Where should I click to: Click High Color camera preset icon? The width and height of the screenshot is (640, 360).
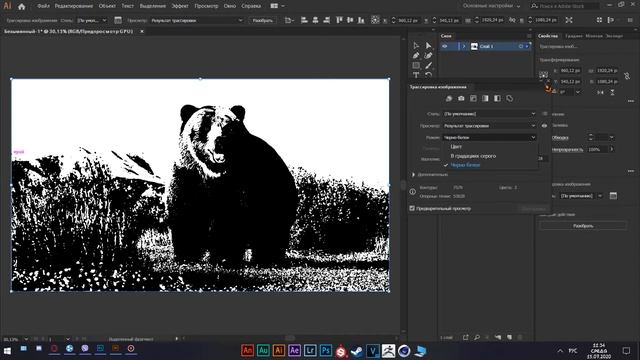461,98
